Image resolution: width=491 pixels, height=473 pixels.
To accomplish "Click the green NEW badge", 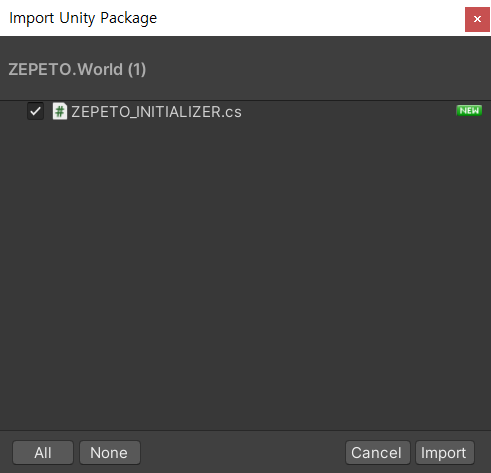I will pyautogui.click(x=469, y=110).
